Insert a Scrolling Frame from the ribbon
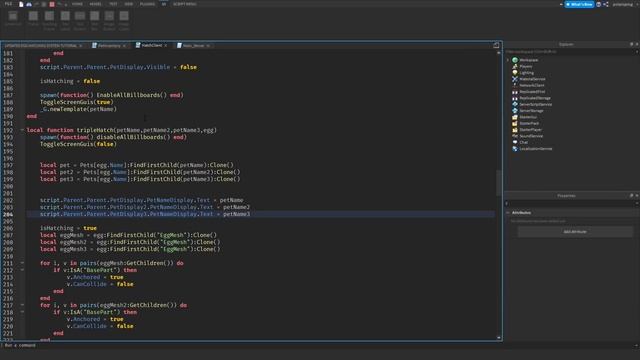 click(x=49, y=20)
